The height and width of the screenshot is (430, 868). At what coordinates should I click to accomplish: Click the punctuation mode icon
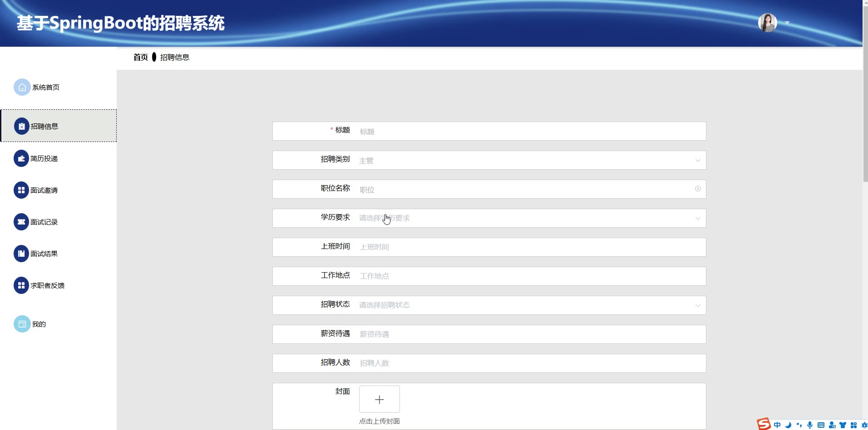pos(799,425)
